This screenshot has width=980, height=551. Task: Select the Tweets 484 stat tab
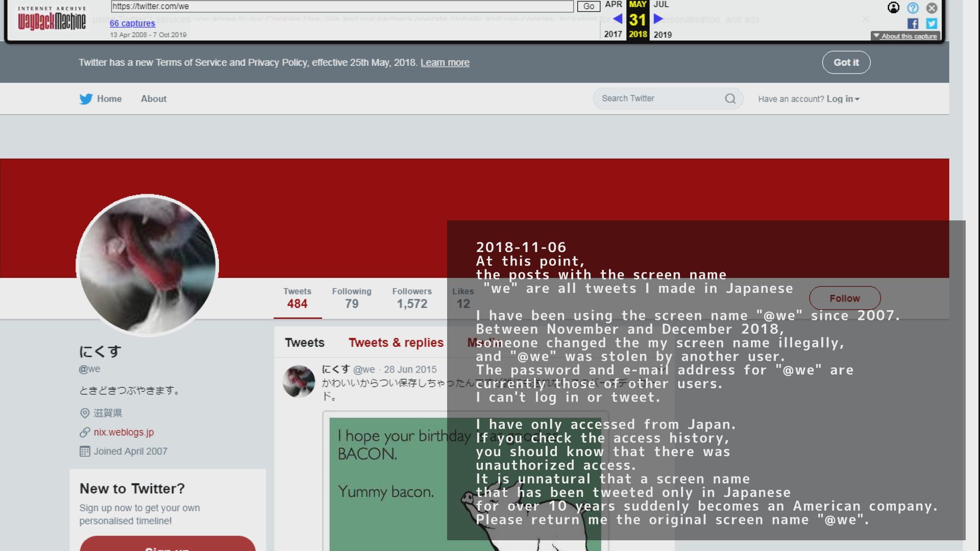(297, 298)
